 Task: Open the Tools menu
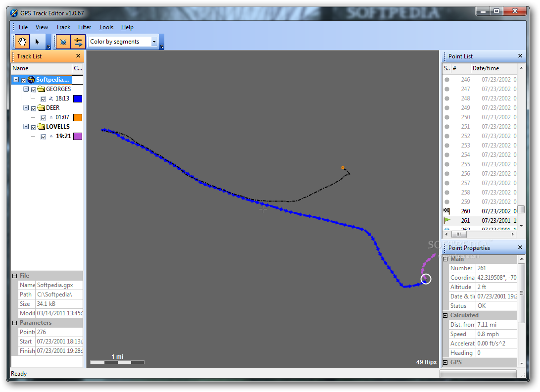pos(106,27)
